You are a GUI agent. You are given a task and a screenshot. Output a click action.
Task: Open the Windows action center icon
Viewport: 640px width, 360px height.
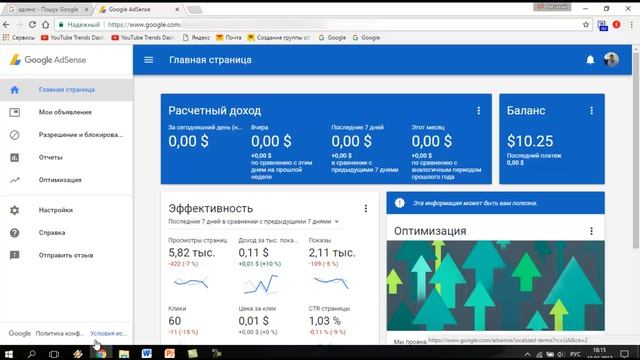[624, 354]
